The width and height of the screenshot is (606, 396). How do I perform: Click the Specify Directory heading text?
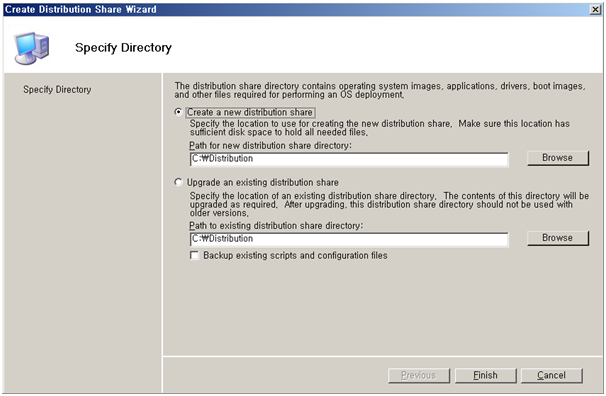(123, 48)
